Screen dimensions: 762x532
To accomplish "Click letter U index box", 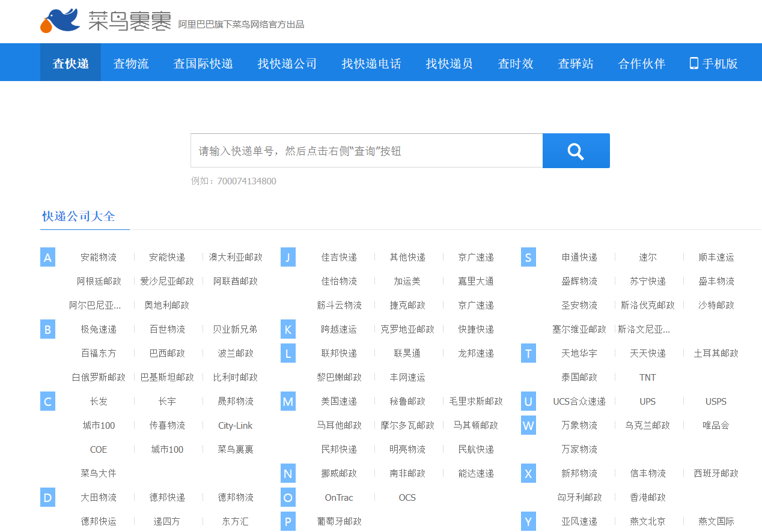I will coord(528,401).
